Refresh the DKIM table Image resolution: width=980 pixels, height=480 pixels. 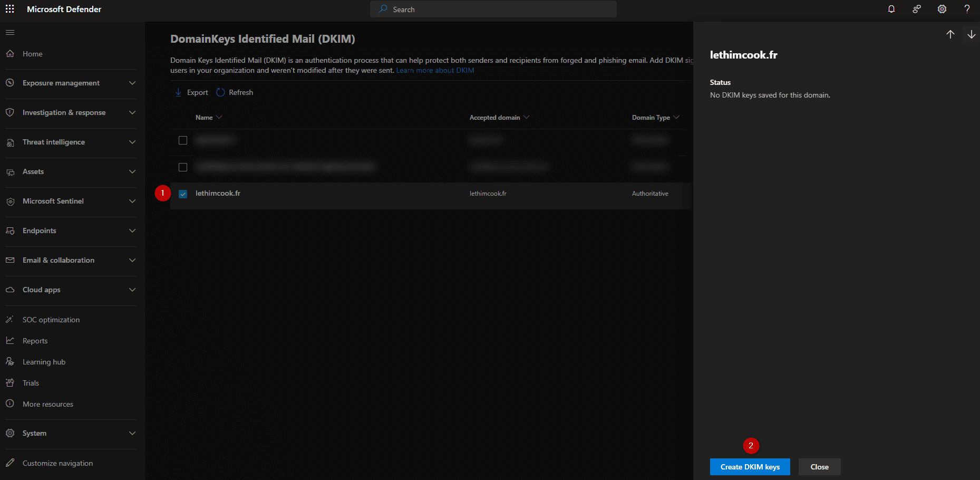pos(234,92)
